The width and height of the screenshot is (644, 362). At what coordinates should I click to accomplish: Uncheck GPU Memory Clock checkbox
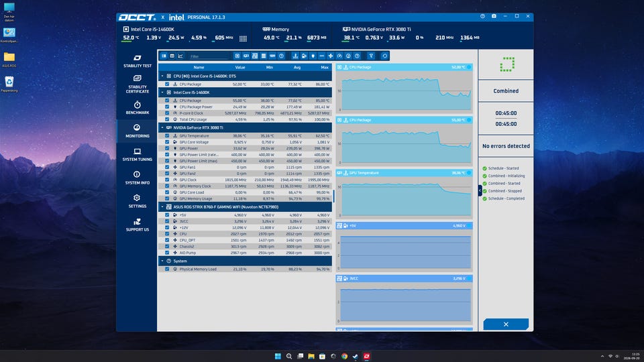(x=167, y=186)
